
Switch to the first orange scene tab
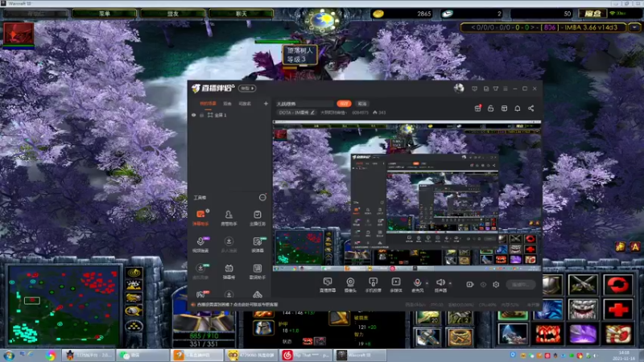coord(208,104)
